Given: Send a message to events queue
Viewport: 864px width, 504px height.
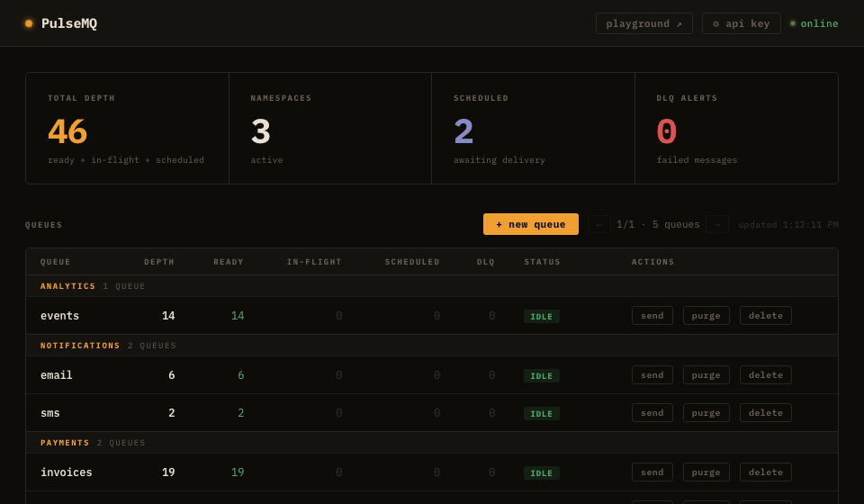Looking at the screenshot, I should click(x=652, y=316).
